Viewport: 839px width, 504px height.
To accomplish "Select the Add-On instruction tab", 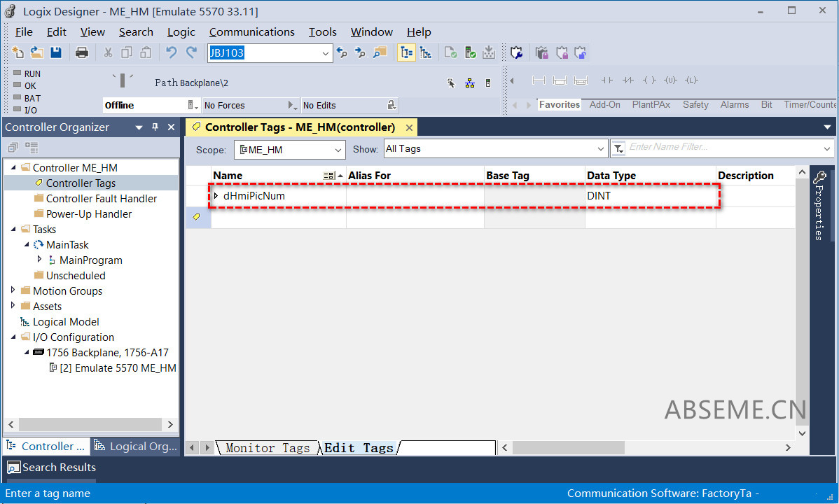I will [604, 104].
